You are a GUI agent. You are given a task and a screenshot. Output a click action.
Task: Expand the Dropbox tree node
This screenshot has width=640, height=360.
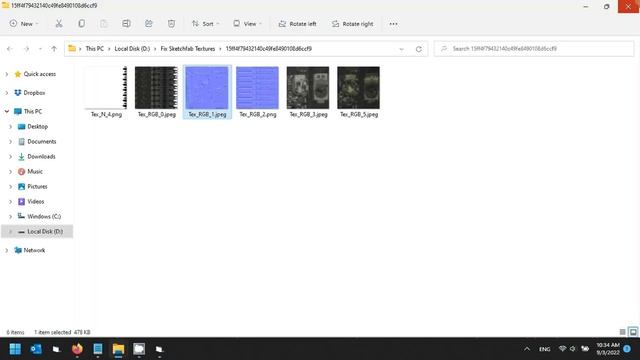pyautogui.click(x=7, y=93)
